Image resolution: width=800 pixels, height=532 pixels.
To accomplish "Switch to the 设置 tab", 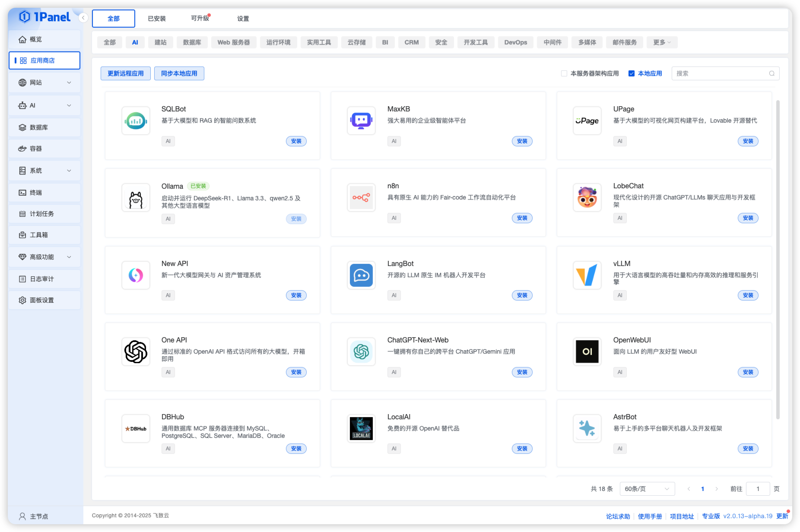I will [243, 19].
